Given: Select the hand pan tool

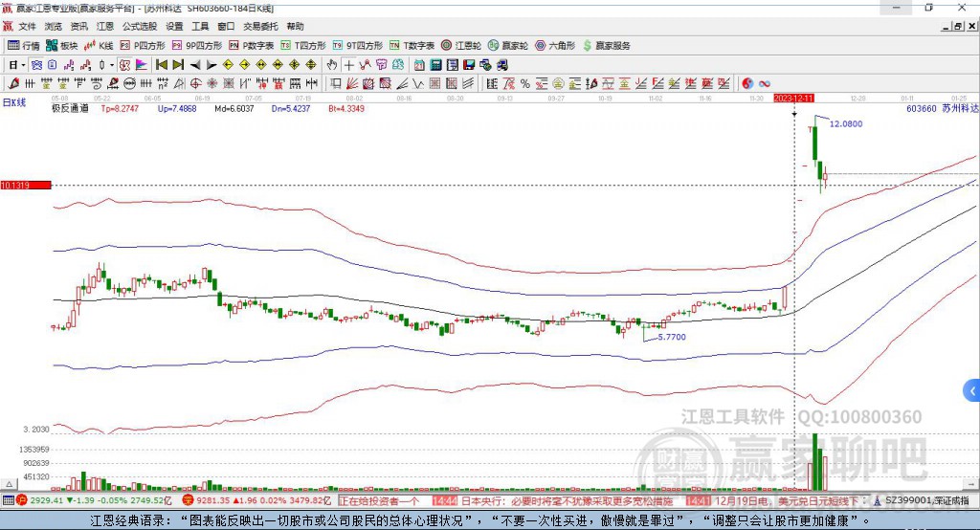Looking at the screenshot, I should 332,65.
